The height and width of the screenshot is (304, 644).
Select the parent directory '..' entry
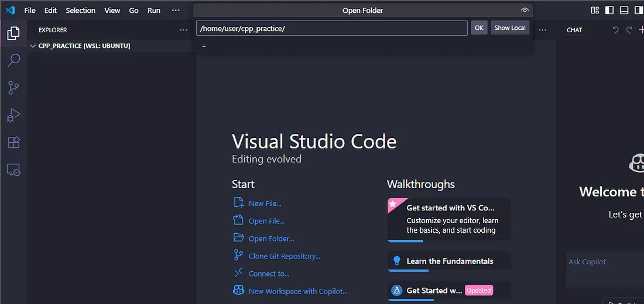point(362,46)
